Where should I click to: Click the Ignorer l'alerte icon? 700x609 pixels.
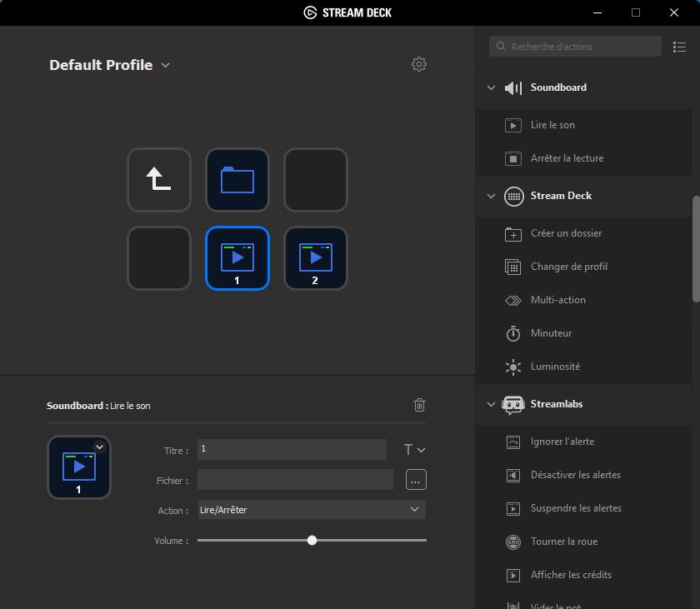[513, 442]
